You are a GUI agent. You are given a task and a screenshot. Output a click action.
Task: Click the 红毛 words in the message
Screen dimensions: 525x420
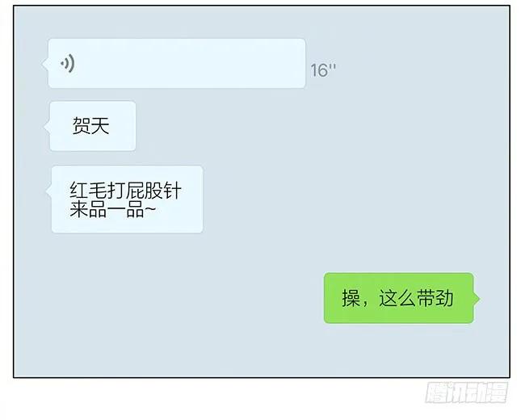[88, 191]
